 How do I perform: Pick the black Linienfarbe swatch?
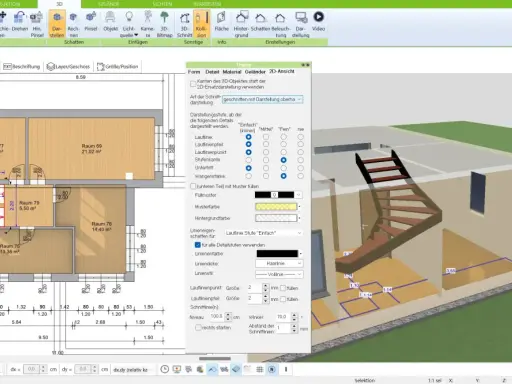[277, 254]
